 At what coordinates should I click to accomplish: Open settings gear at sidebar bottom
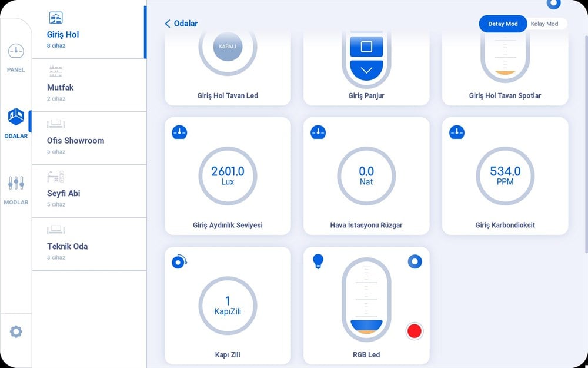click(16, 331)
